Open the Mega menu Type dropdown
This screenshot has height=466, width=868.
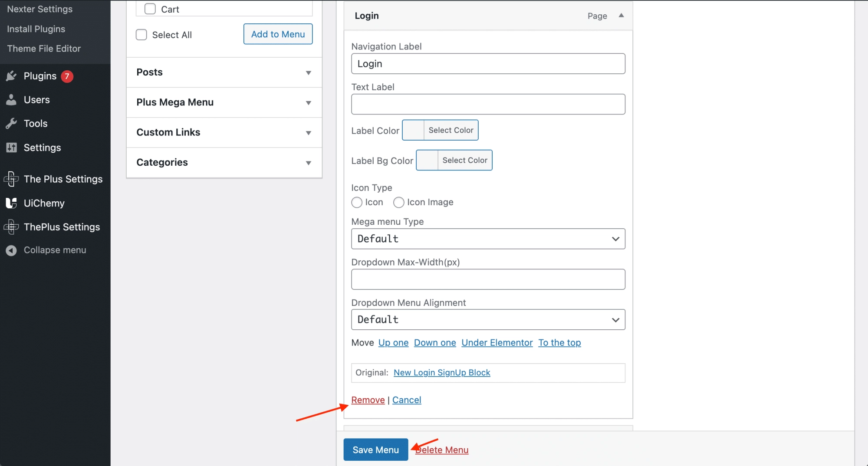(488, 239)
